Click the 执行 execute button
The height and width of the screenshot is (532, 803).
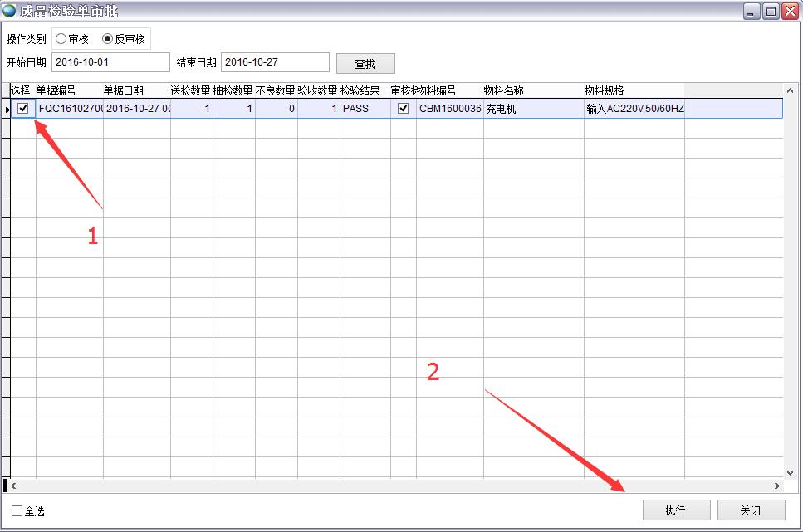(x=676, y=510)
